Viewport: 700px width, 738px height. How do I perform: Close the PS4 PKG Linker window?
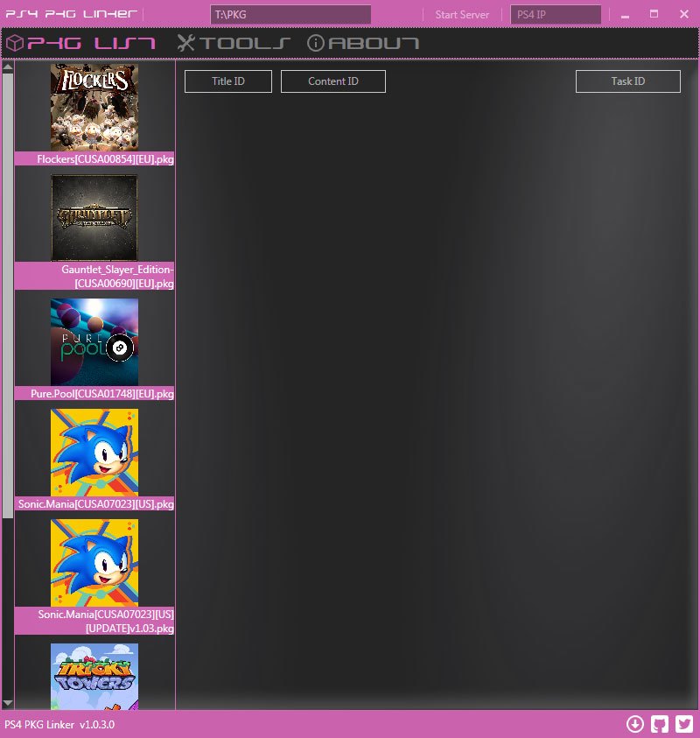click(684, 14)
